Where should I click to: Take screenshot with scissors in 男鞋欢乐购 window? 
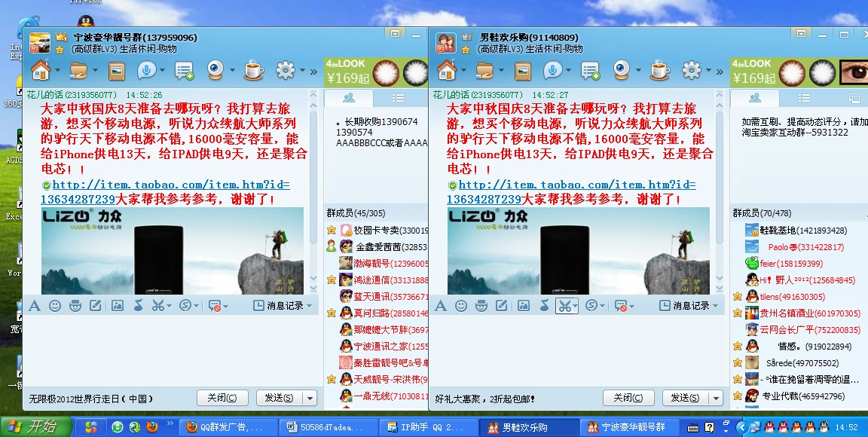(x=564, y=306)
